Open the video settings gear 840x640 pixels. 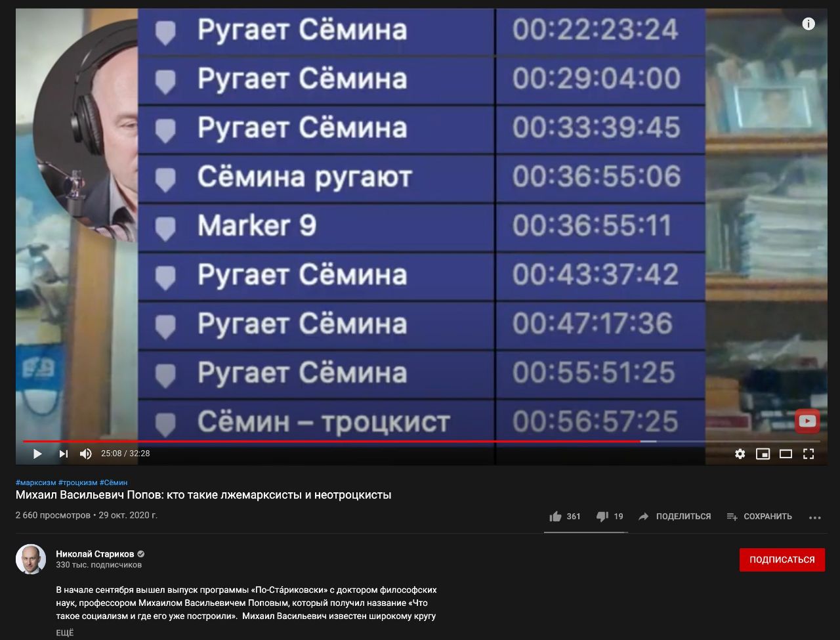click(x=740, y=454)
